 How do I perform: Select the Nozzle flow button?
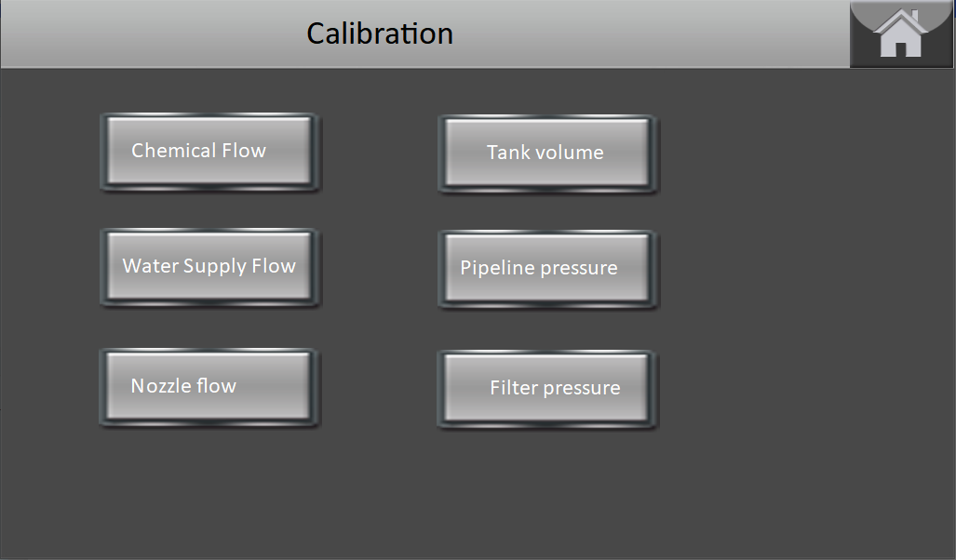point(209,387)
